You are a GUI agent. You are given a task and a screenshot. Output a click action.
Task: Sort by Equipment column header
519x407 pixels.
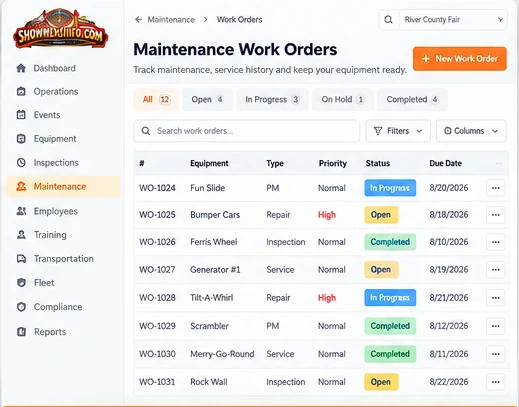[209, 163]
